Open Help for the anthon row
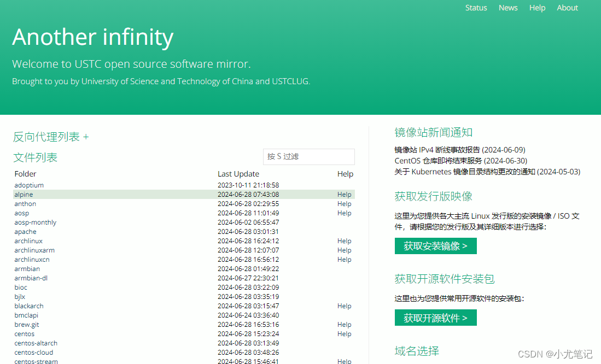601x364 pixels. [x=344, y=204]
